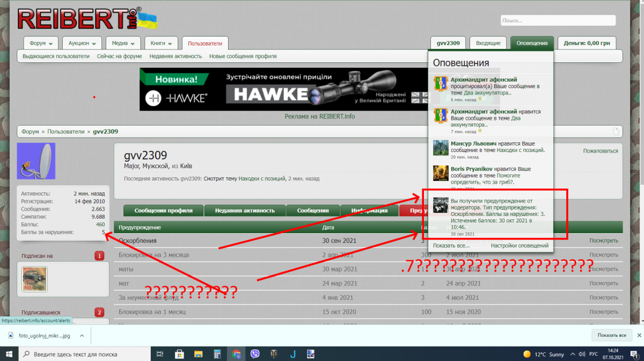Open downloaded foto_ugolnyj_mikr jpg file
Image resolution: width=644 pixels, height=361 pixels.
(43, 335)
